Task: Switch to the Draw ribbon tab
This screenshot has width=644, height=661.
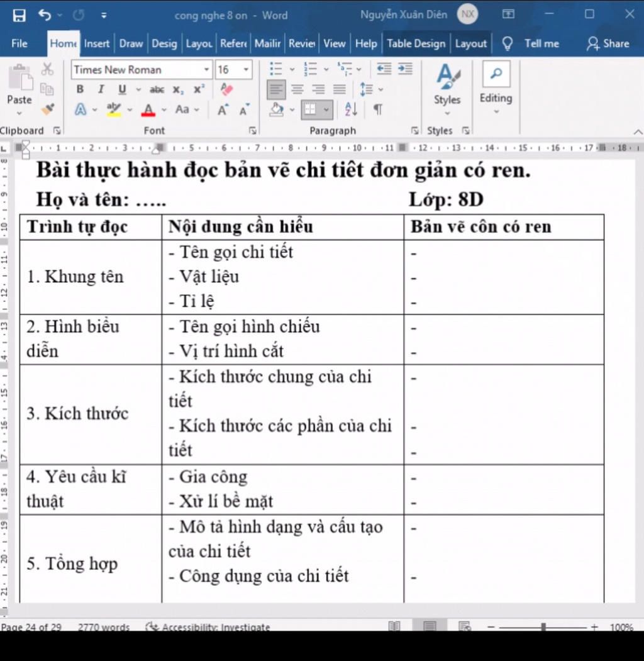Action: click(x=131, y=43)
